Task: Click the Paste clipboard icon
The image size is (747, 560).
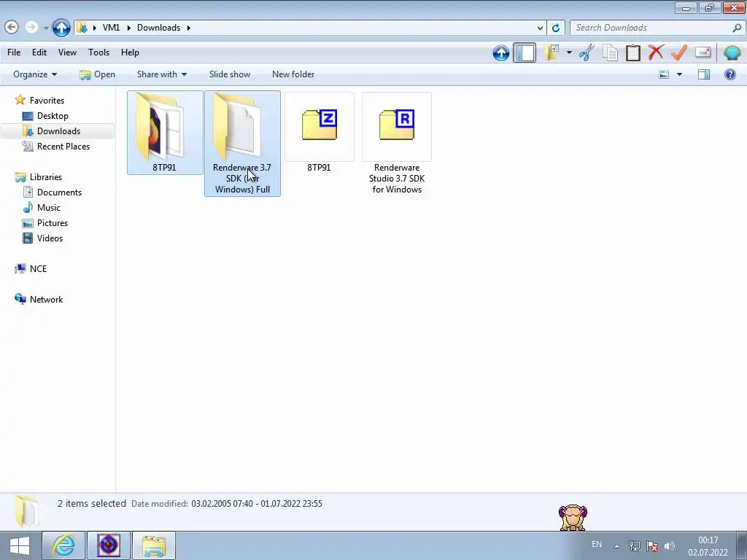Action: pyautogui.click(x=632, y=52)
